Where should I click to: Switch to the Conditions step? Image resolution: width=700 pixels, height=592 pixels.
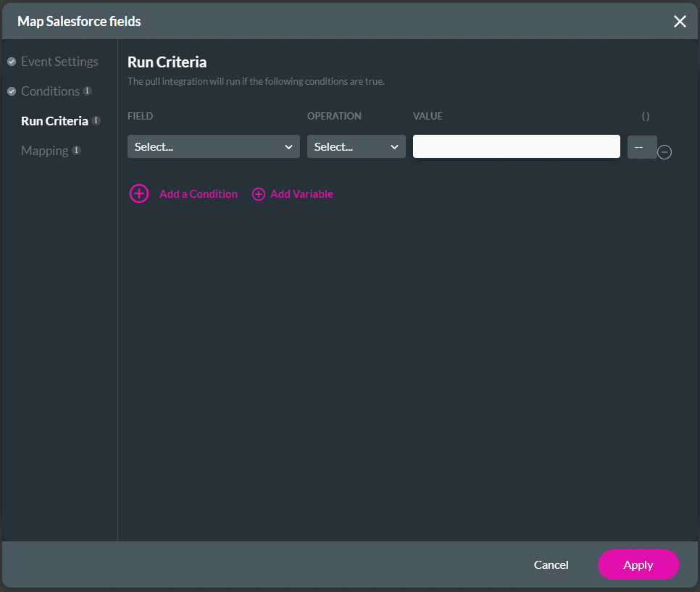coord(50,91)
